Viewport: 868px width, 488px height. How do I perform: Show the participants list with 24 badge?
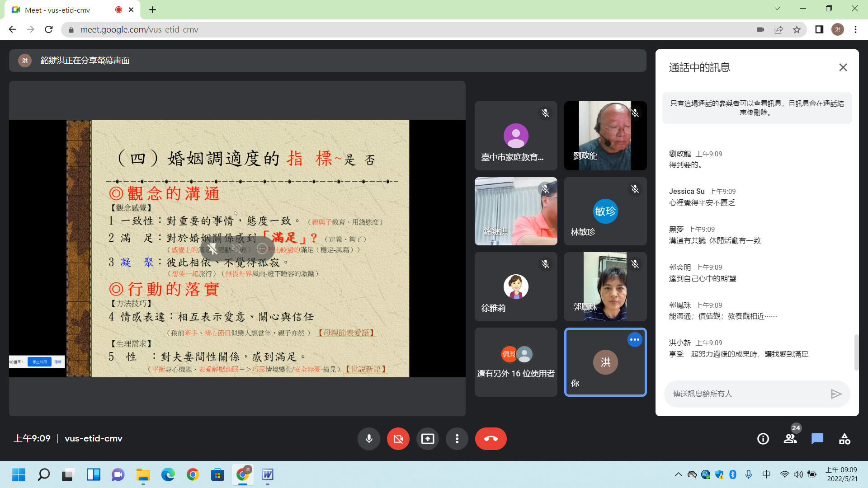pyautogui.click(x=790, y=439)
